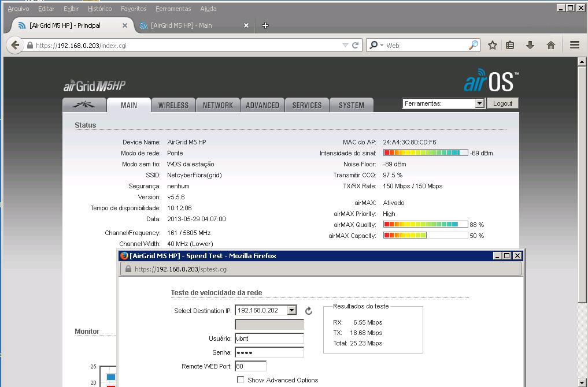Screen dimensions: 588x387
Task: Select the MAIN tab
Action: 128,105
